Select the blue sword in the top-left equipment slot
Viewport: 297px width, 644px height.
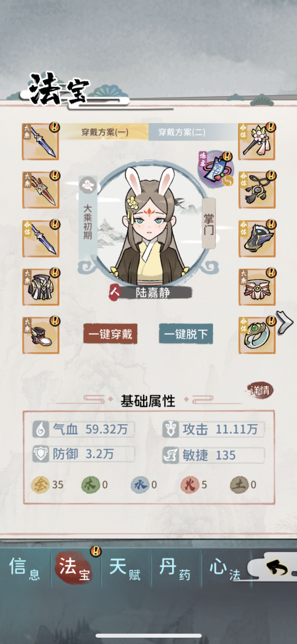click(x=41, y=142)
